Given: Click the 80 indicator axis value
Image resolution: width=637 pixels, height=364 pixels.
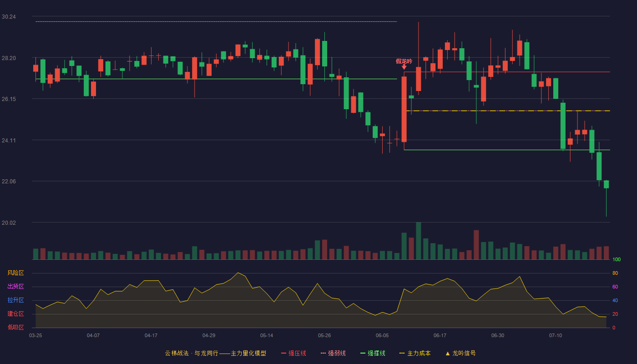Looking at the screenshot, I should [615, 273].
